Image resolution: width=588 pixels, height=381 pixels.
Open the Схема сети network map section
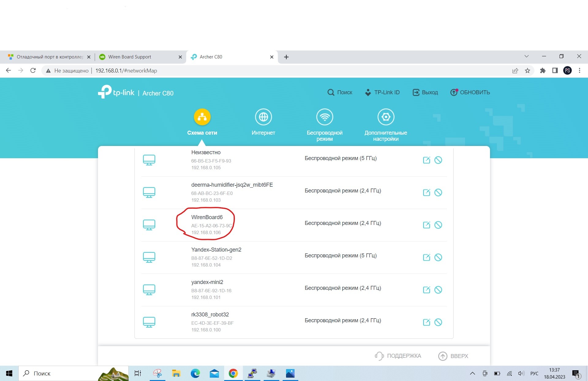202,122
